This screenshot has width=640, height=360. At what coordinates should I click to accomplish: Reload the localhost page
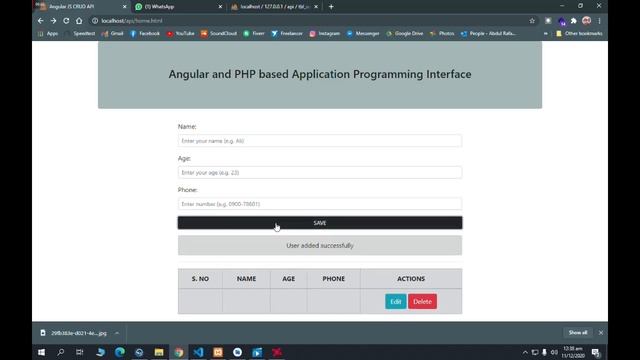click(x=66, y=21)
